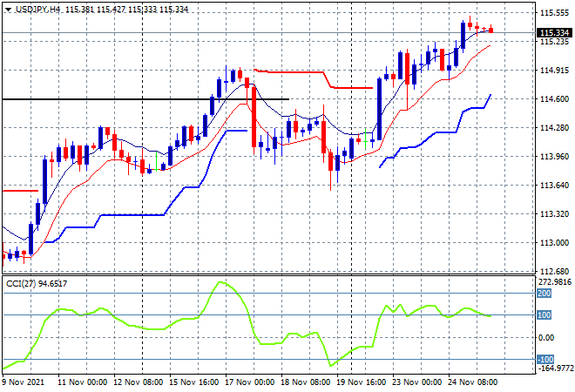Select the 24 Nov 08:00 time label

(x=473, y=382)
